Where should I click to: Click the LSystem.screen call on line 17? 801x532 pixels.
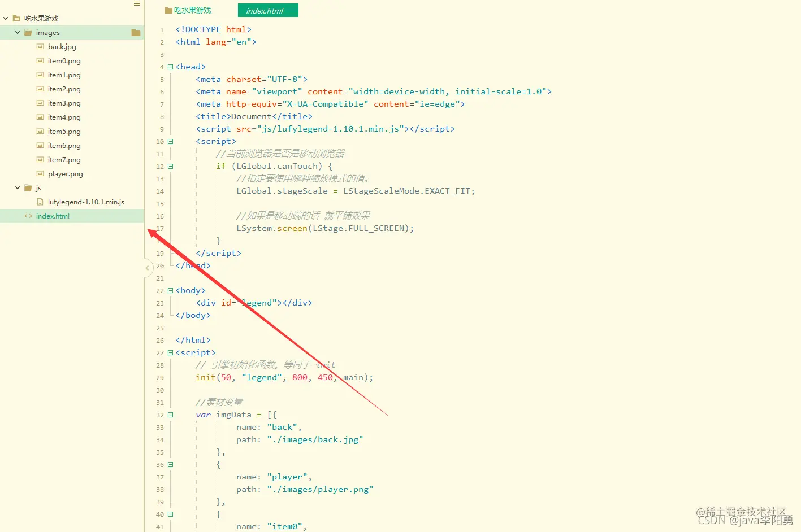pos(325,228)
